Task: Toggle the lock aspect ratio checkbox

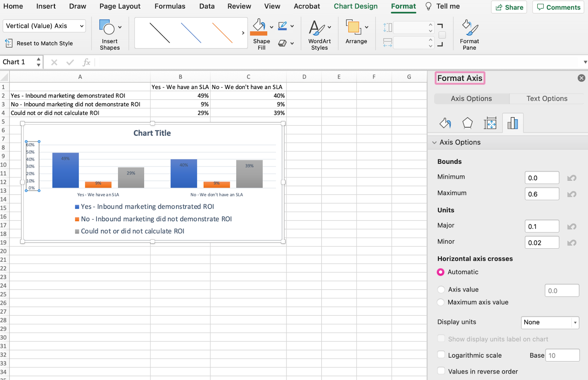Action: pyautogui.click(x=442, y=35)
